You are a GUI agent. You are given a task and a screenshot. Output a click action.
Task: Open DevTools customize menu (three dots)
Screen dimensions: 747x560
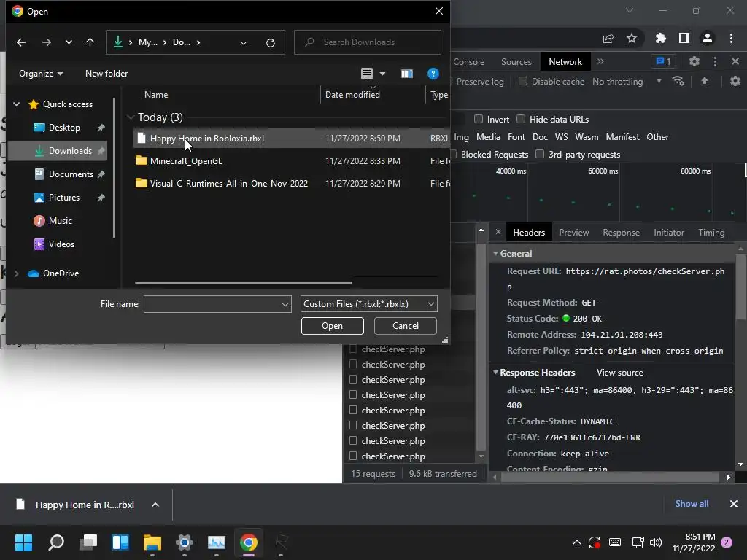(x=715, y=61)
